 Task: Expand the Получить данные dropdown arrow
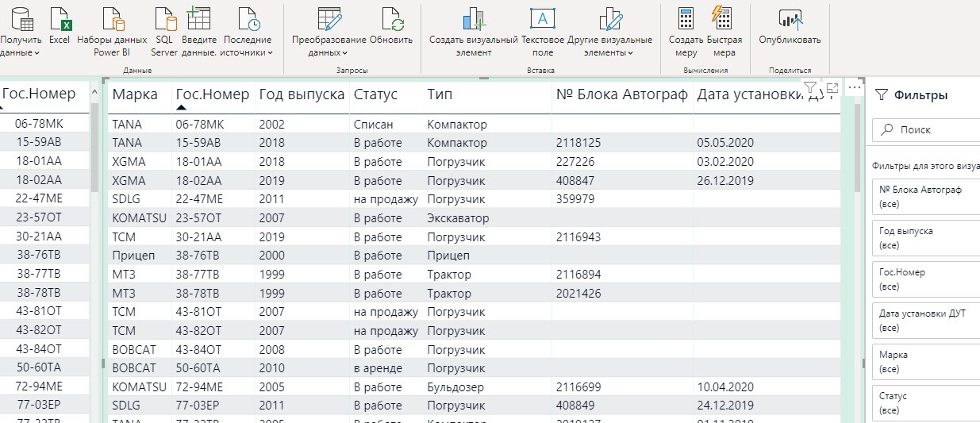coord(37,53)
